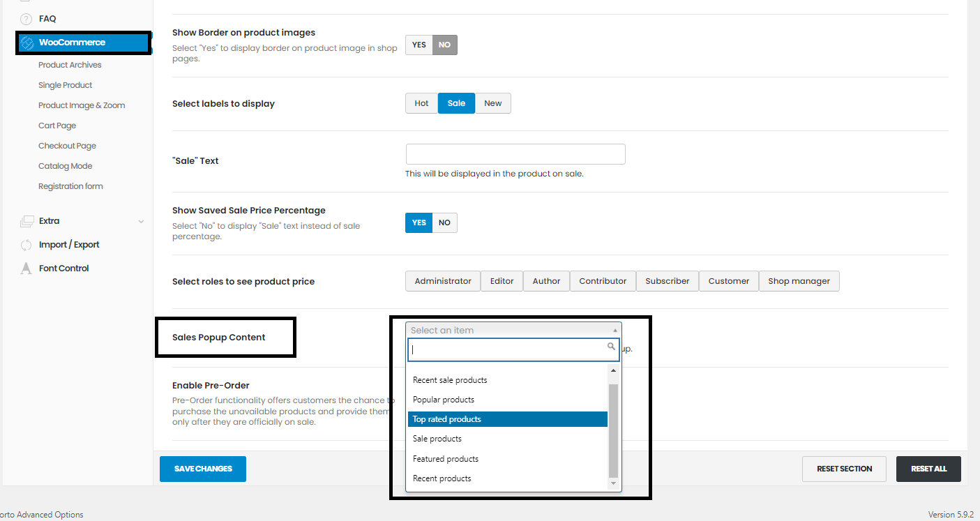980x521 pixels.
Task: Click the Save Changes button
Action: point(203,469)
